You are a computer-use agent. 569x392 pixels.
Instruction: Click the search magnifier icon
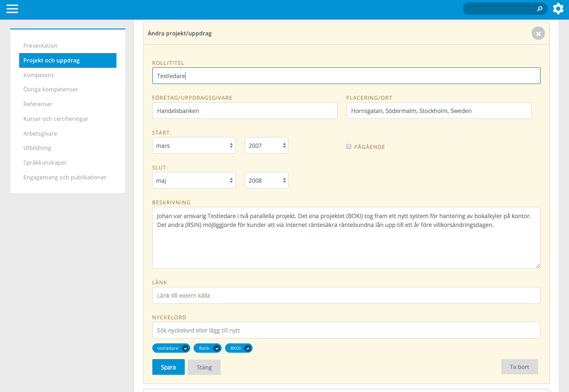pyautogui.click(x=540, y=9)
